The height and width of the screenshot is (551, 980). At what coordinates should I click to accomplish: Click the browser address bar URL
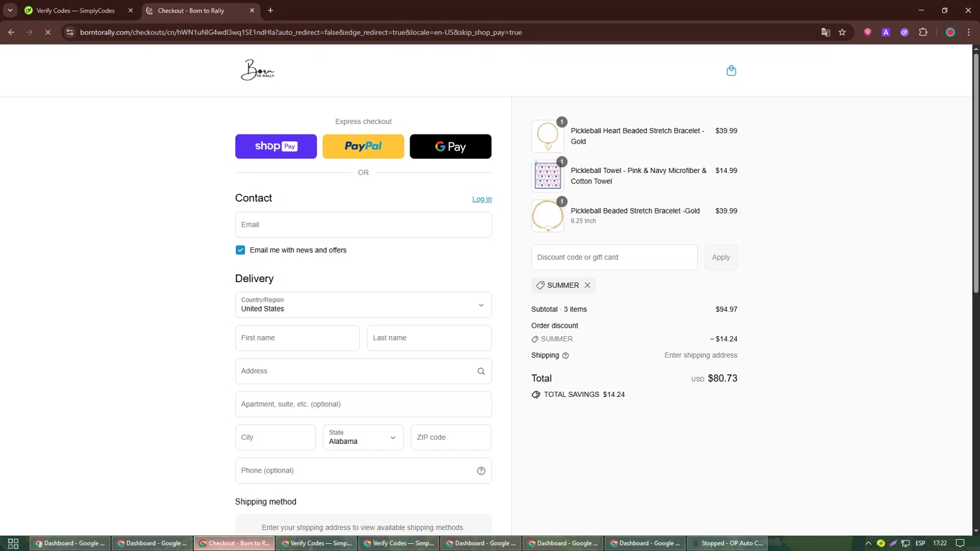301,32
